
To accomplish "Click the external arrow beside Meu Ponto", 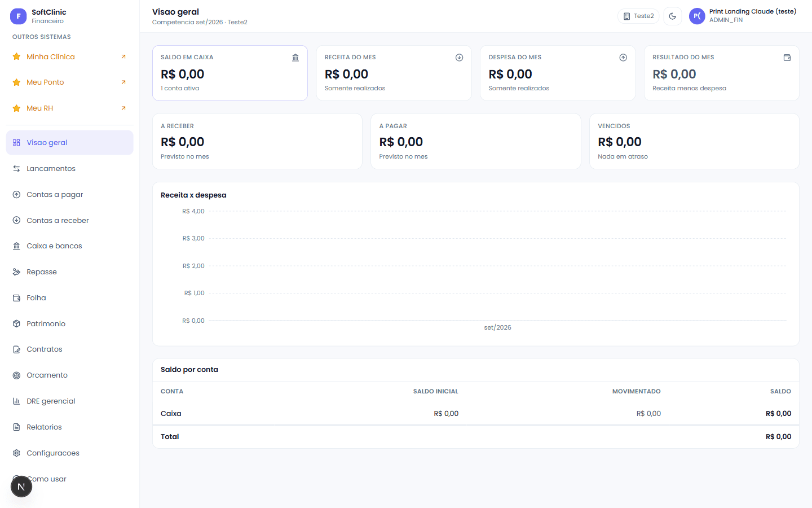I will tap(123, 82).
